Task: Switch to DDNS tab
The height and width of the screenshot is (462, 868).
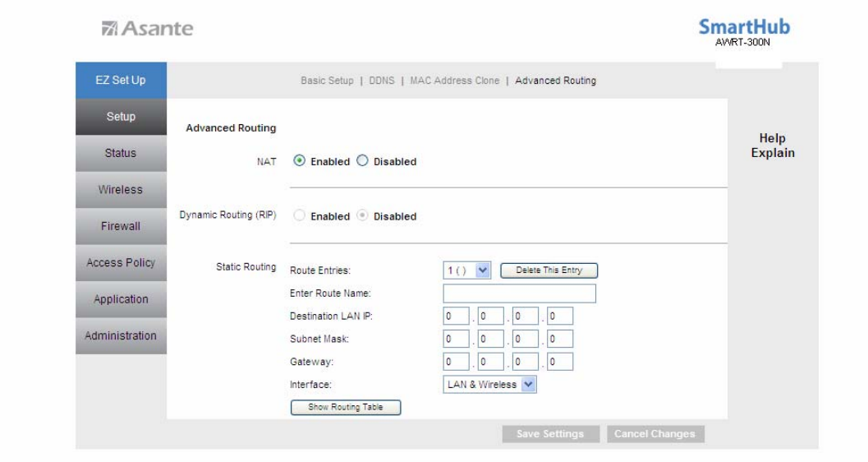Action: [382, 81]
